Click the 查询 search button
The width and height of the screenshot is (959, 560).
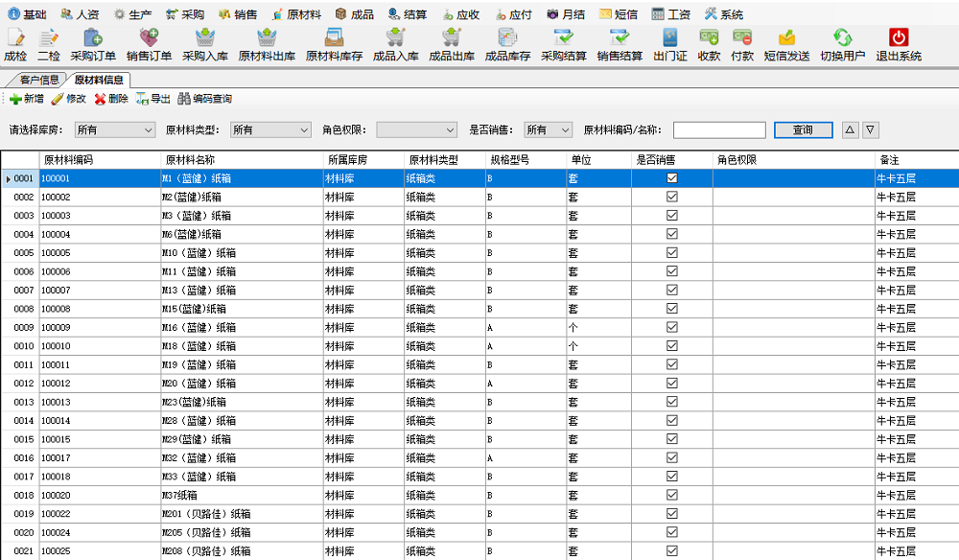pyautogui.click(x=803, y=130)
